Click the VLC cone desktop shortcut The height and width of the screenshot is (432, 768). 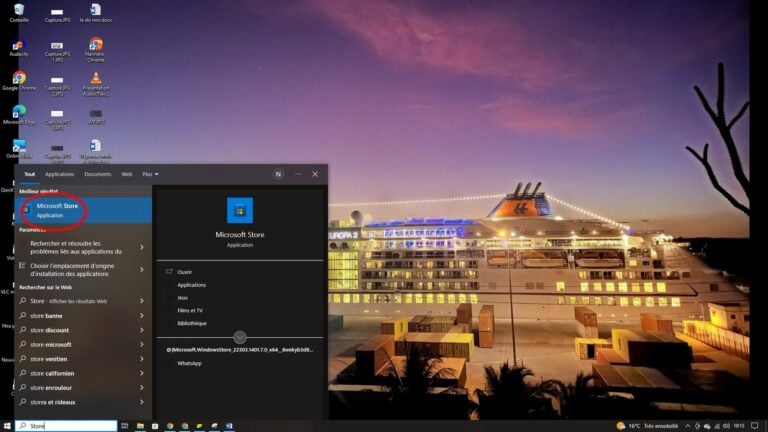96,78
